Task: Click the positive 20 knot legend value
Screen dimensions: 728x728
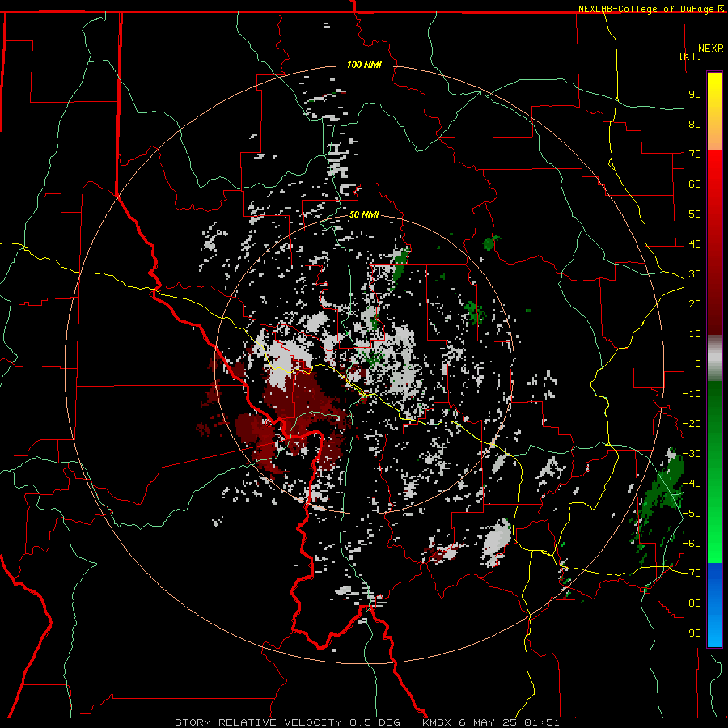Action: pyautogui.click(x=695, y=304)
